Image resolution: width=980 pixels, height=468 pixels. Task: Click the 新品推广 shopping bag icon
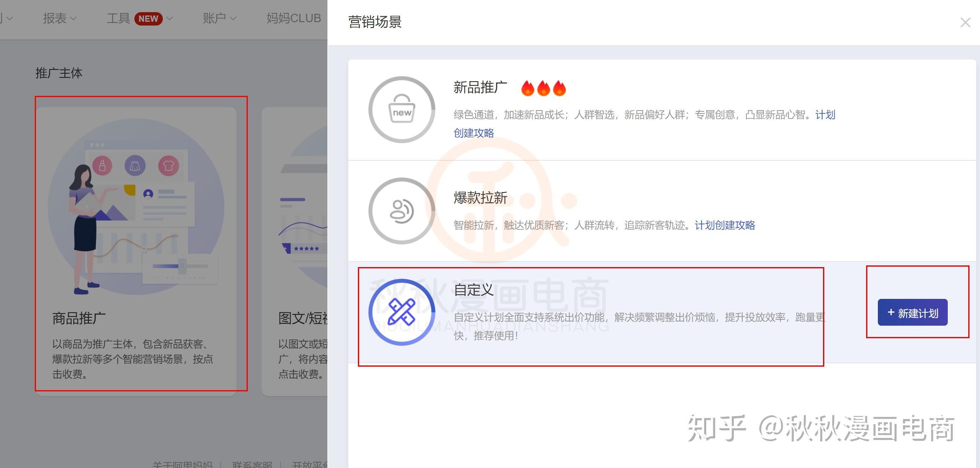tap(401, 110)
